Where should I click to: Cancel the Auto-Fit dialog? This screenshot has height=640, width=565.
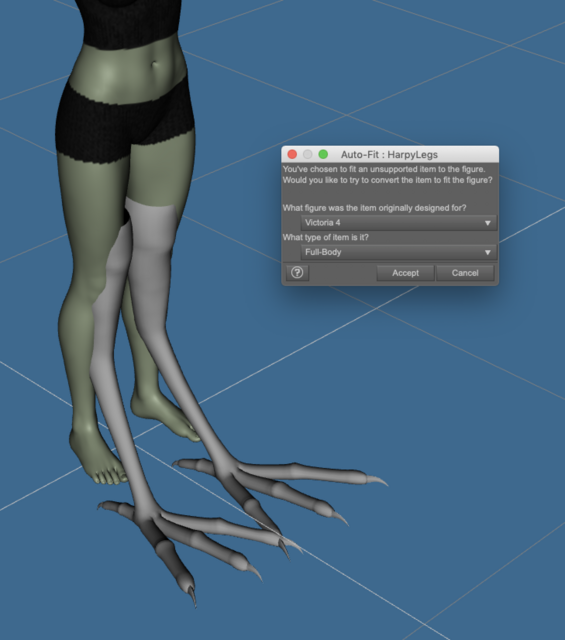(x=465, y=273)
